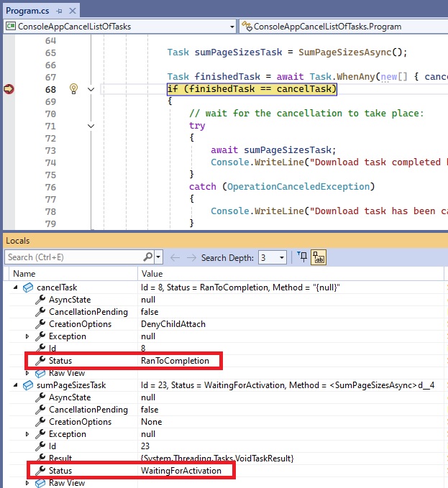Click the comment on line 70

[306, 114]
